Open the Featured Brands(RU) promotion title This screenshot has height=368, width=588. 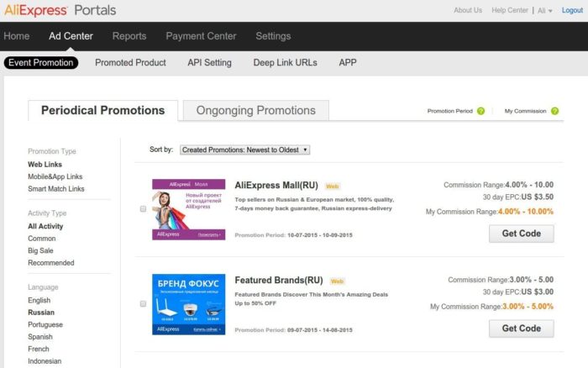pos(279,281)
